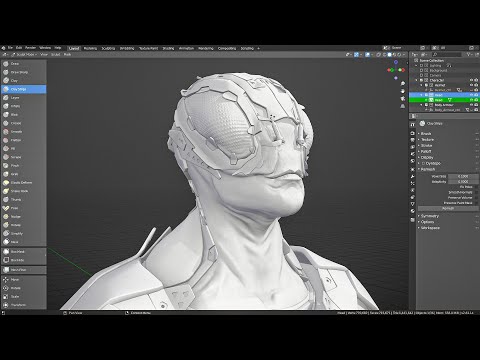Click the Remesh button
Screen dimensions: 480x360
448,208
